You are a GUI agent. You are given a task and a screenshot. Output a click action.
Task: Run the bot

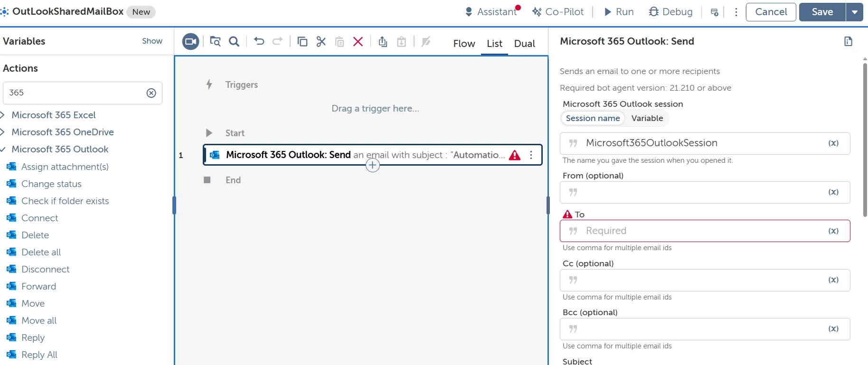coord(619,12)
